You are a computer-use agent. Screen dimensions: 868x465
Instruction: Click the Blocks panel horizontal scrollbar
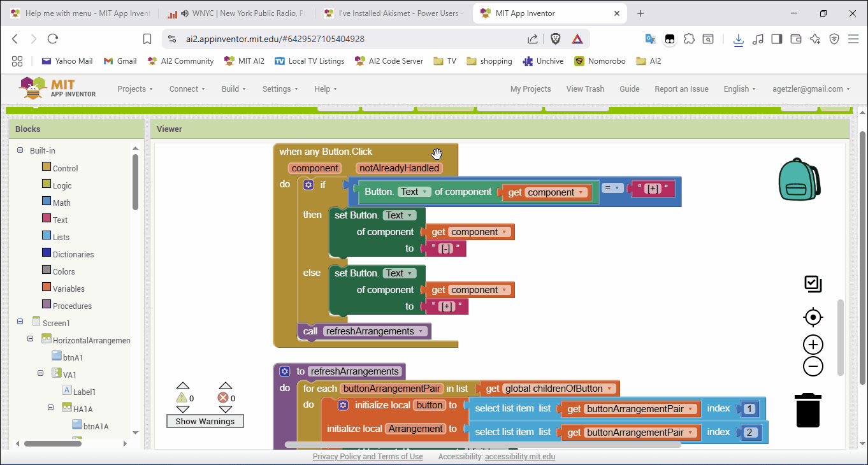pos(54,443)
